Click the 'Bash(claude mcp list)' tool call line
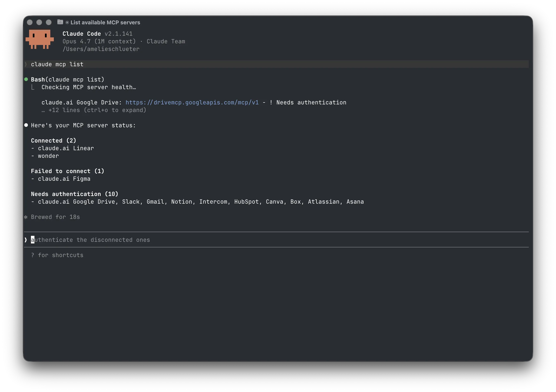Image resolution: width=556 pixels, height=392 pixels. 68,79
